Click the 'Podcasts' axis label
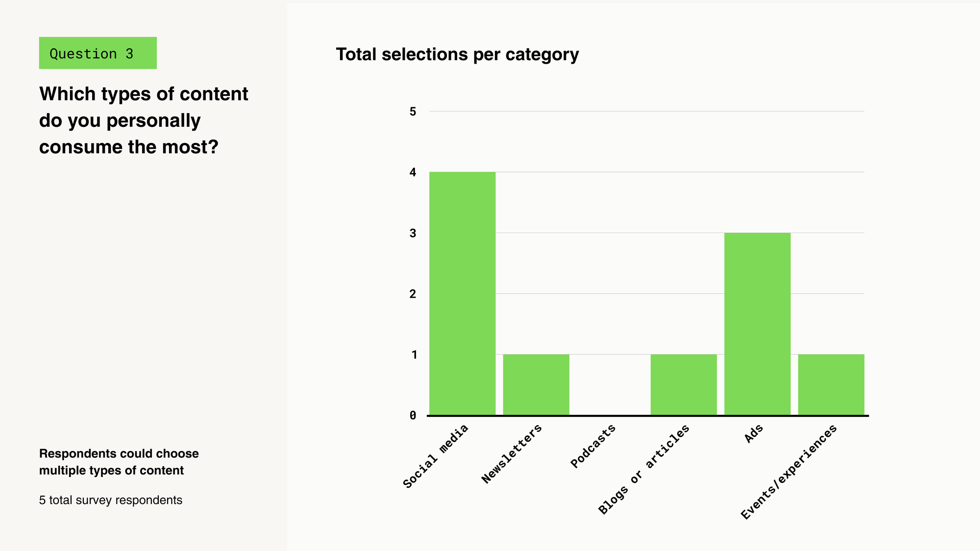Viewport: 980px width, 551px height. (593, 446)
